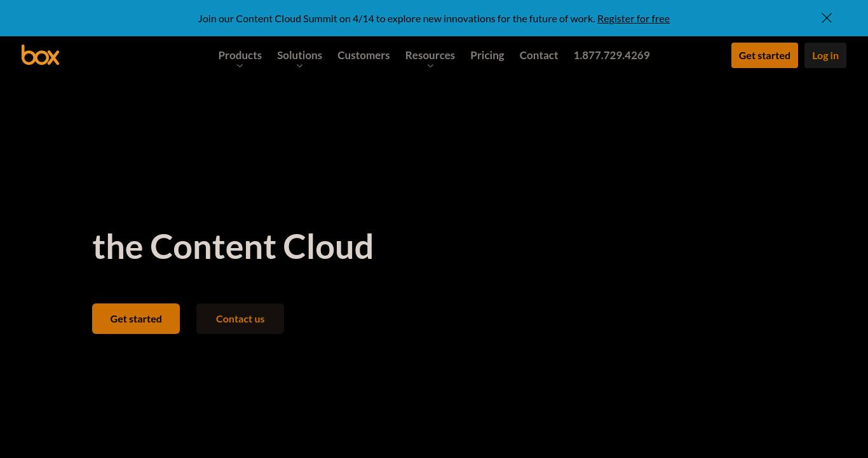Open the Products menu
868x458 pixels.
coord(240,55)
